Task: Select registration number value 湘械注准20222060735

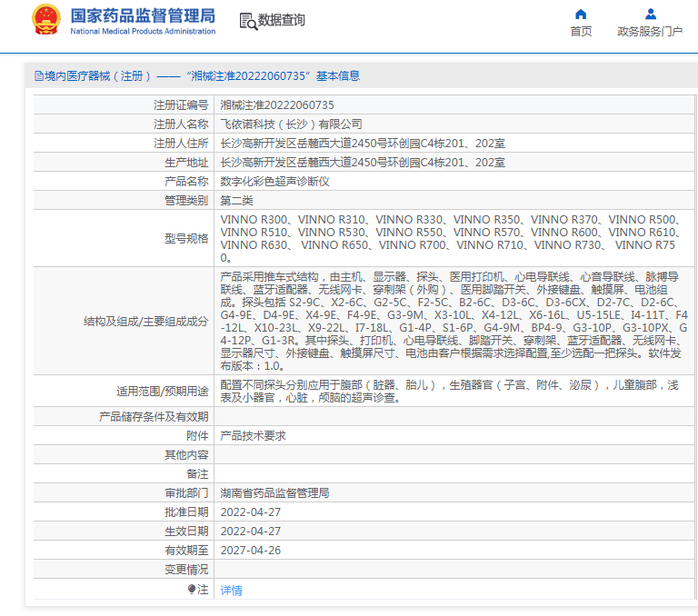Action: click(277, 105)
